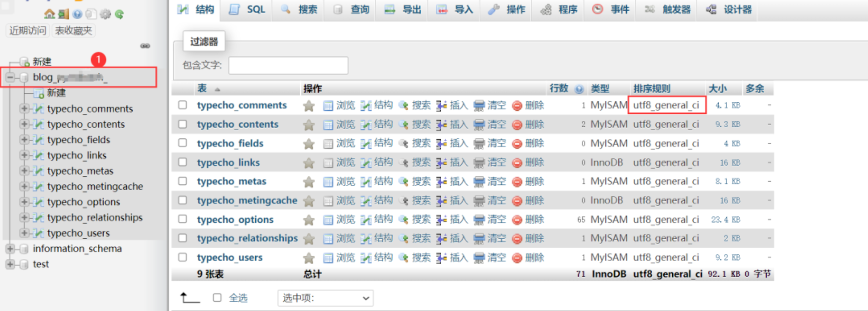Click insert icon for typecho_users

(x=441, y=258)
